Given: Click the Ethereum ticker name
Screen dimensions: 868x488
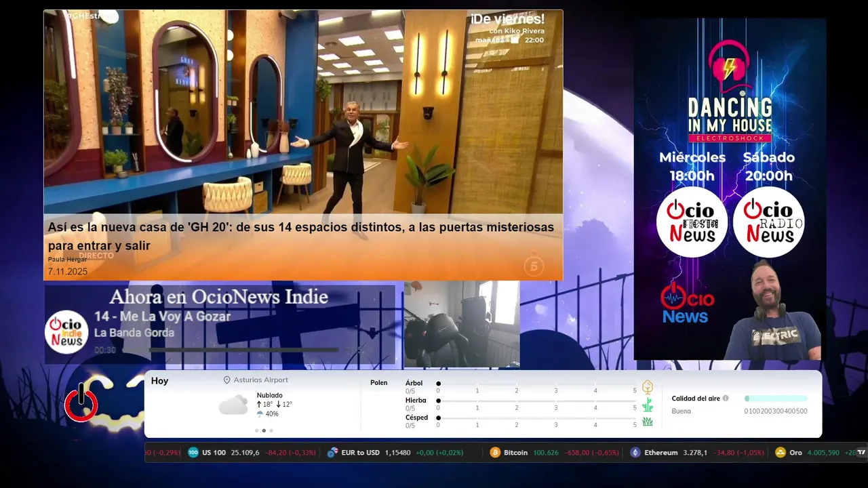Looking at the screenshot, I should pyautogui.click(x=660, y=452).
